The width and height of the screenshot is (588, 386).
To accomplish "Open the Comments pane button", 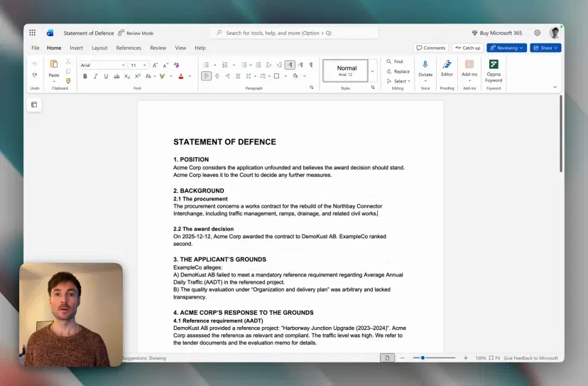I will tap(431, 48).
